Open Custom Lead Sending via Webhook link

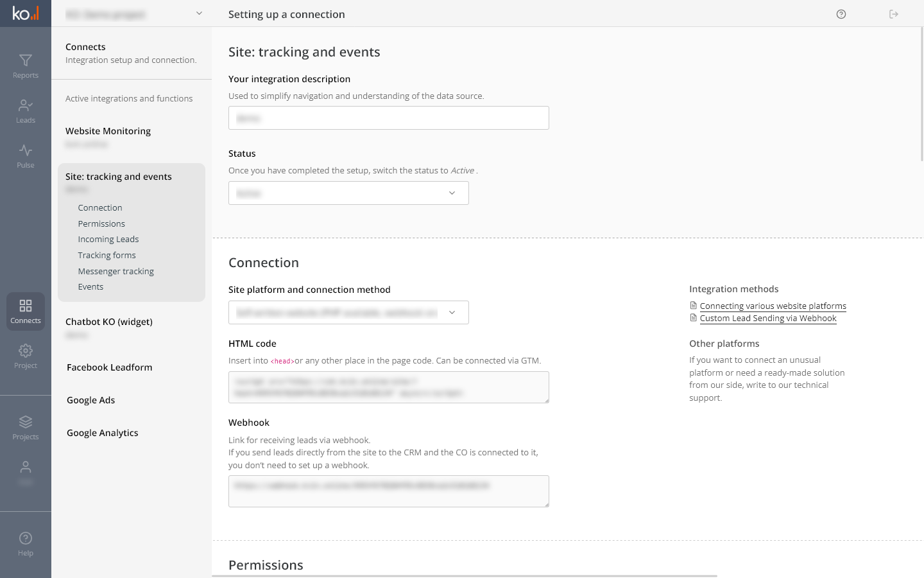point(767,319)
